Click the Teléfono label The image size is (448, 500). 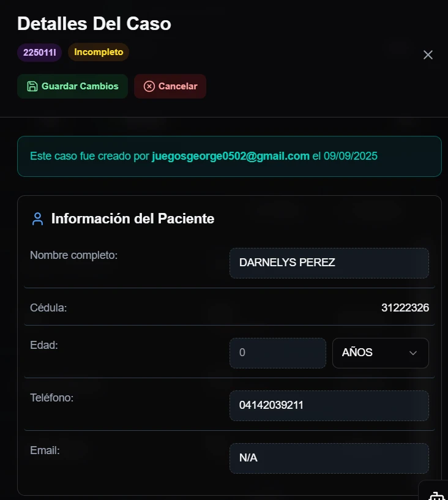(51, 398)
